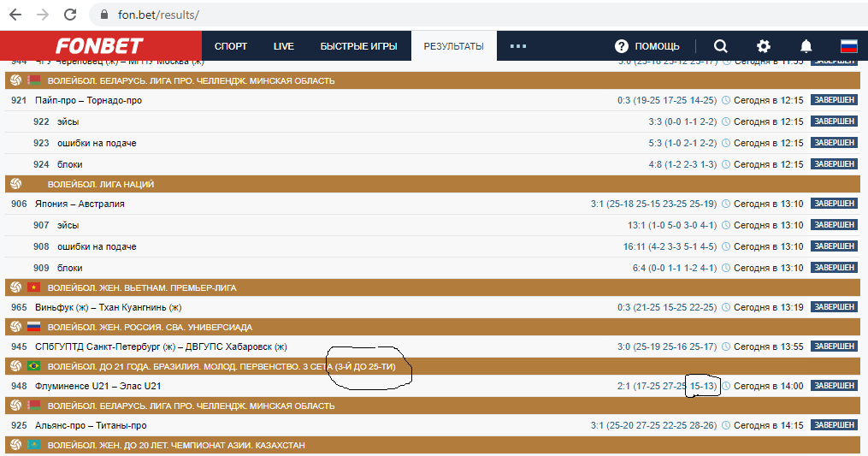Expand the three-dots more menu
Image resolution: width=868 pixels, height=456 pixels.
tap(517, 46)
